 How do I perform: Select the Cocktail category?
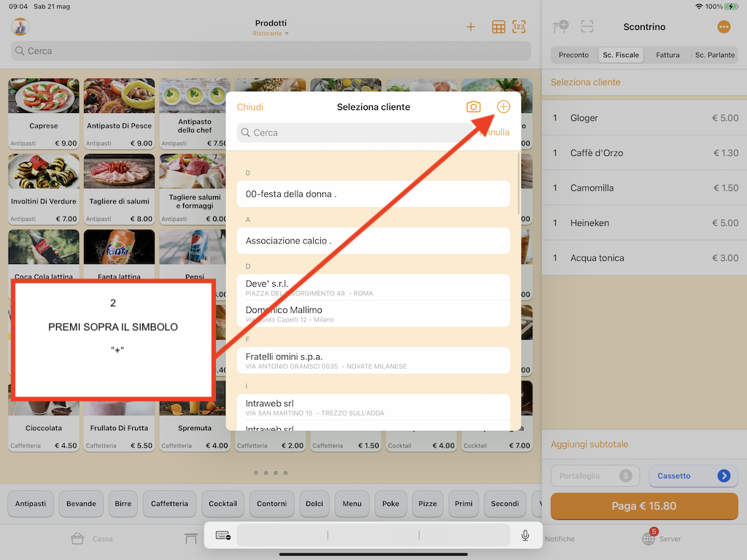point(222,504)
